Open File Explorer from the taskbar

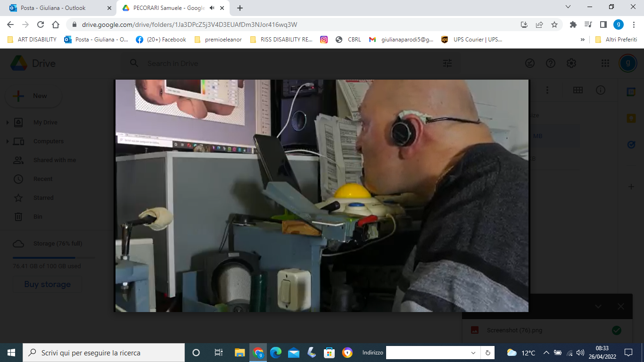click(240, 353)
